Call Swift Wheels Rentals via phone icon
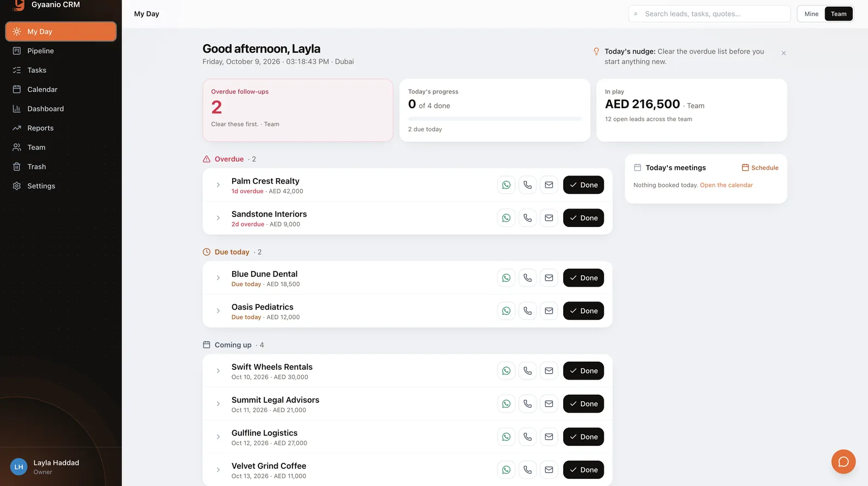Viewport: 868px width, 486px height. [x=527, y=371]
